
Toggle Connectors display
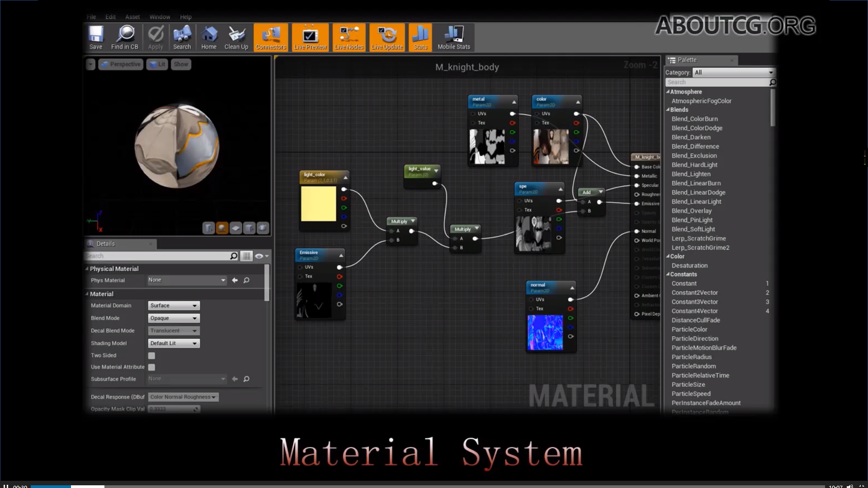271,38
